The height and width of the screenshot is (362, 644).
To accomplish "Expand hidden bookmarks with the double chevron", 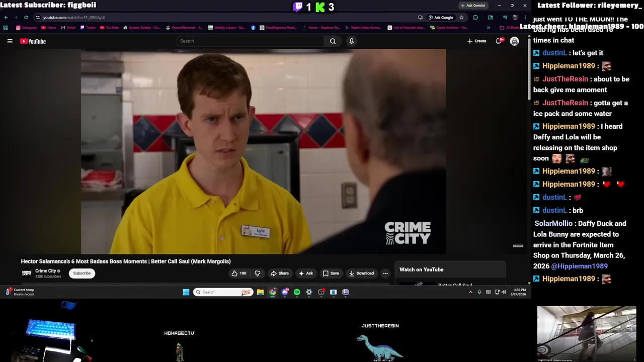I will tap(488, 28).
